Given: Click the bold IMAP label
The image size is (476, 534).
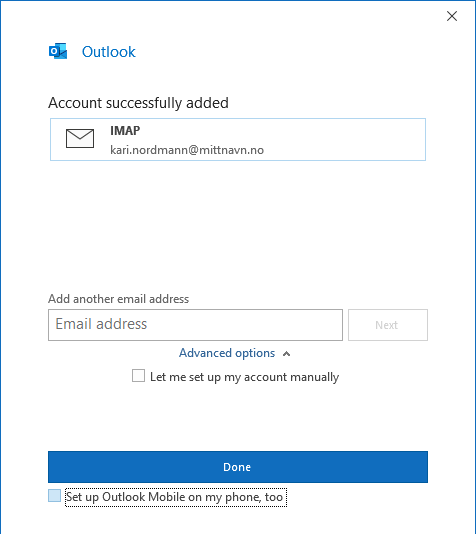Looking at the screenshot, I should tap(125, 130).
